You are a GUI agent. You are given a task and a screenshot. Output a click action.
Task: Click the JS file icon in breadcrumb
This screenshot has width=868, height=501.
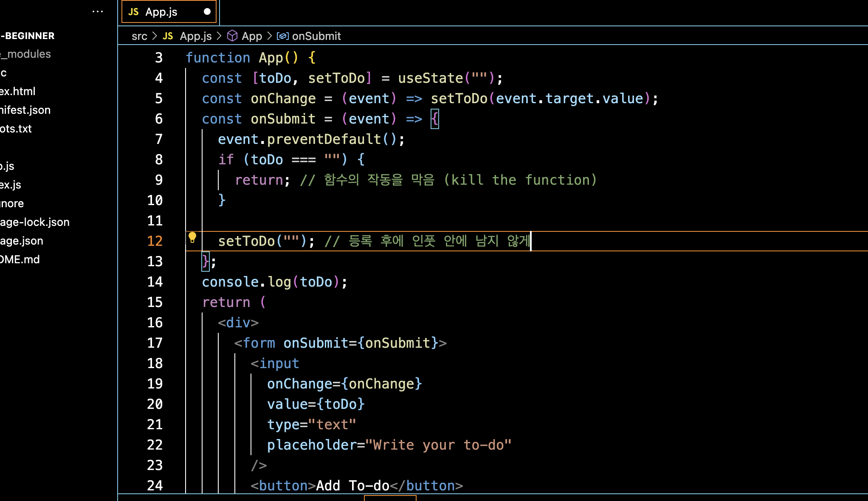pos(168,36)
